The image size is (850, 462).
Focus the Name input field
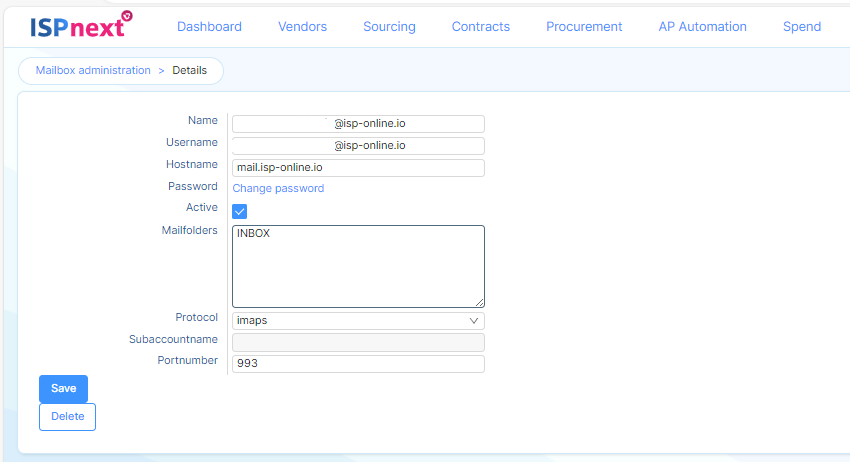pyautogui.click(x=358, y=124)
